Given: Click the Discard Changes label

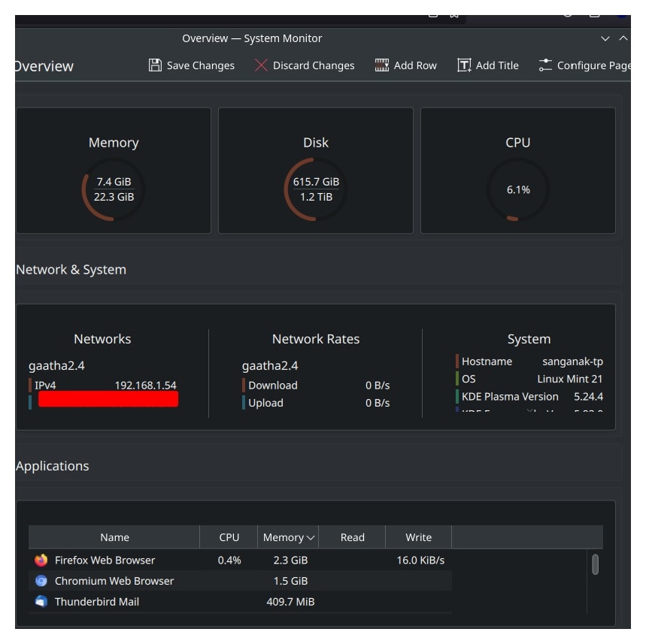Looking at the screenshot, I should click(x=314, y=65).
